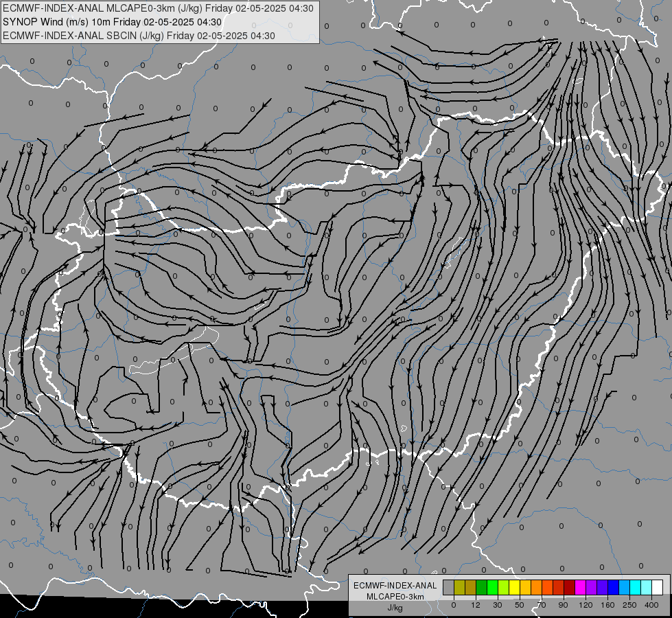Click the legend value 12
672x618 pixels.
point(476,605)
